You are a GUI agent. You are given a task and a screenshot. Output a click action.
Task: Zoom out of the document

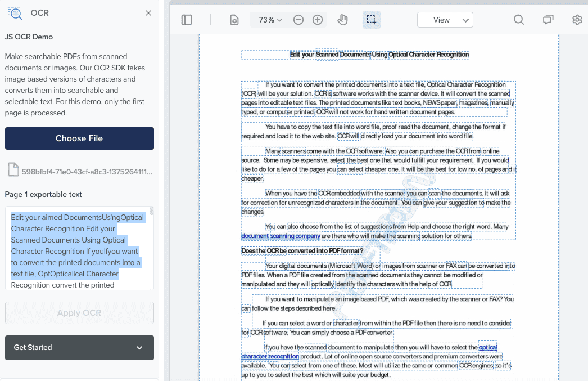(298, 19)
